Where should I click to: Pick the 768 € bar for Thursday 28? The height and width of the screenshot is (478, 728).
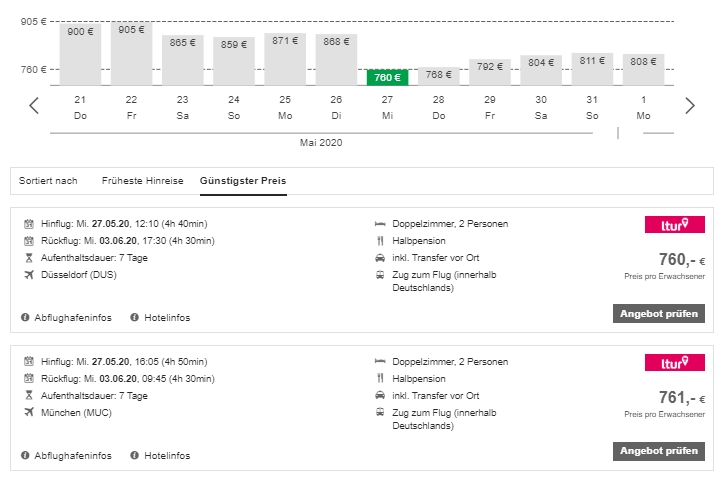tap(438, 76)
